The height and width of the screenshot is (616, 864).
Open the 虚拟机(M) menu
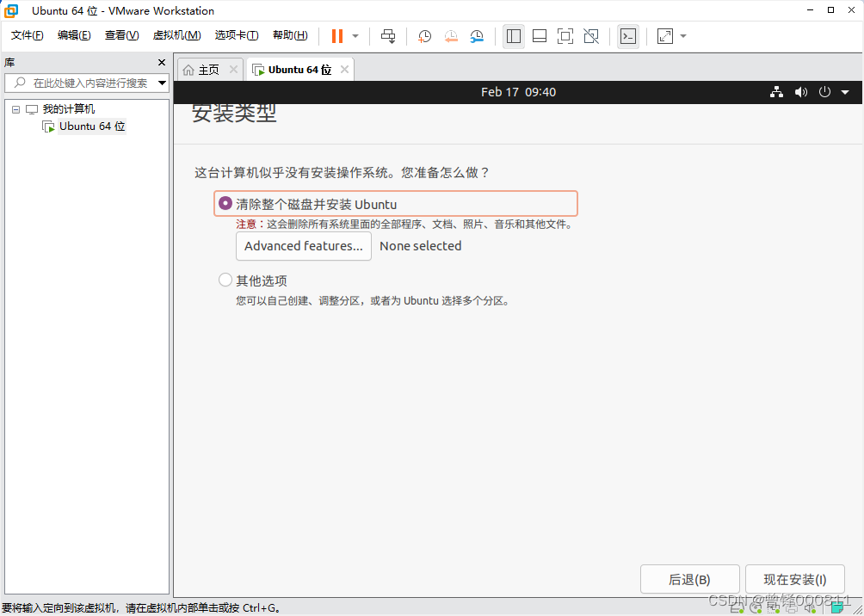(x=176, y=36)
